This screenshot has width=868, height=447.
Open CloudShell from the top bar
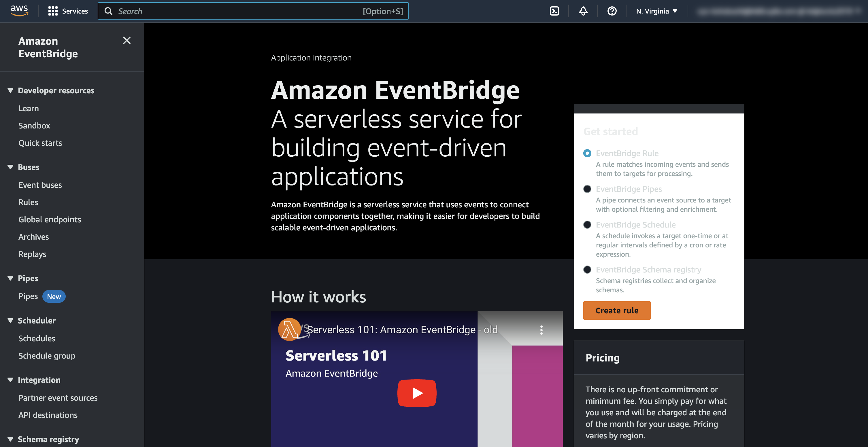(554, 11)
